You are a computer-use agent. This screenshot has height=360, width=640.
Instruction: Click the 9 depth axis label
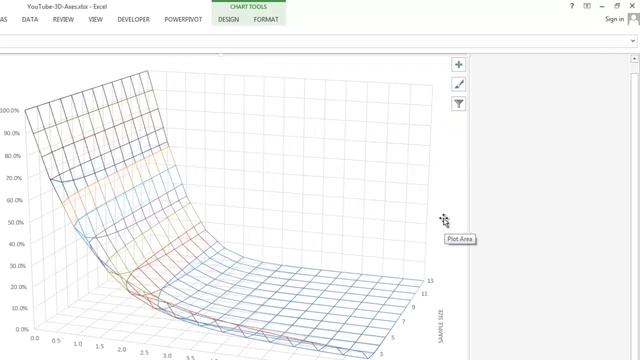click(x=413, y=307)
